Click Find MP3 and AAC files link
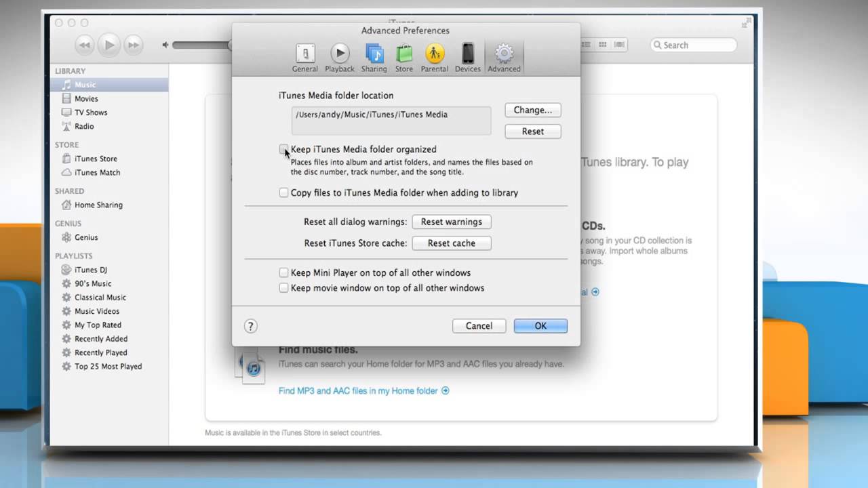The image size is (868, 488). point(363,390)
